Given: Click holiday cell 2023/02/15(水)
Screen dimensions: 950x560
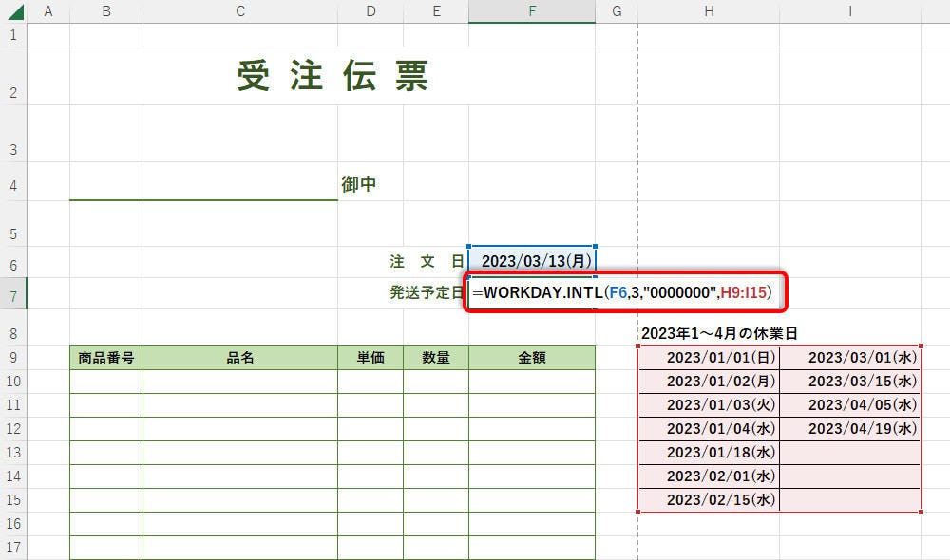Looking at the screenshot, I should pos(710,499).
